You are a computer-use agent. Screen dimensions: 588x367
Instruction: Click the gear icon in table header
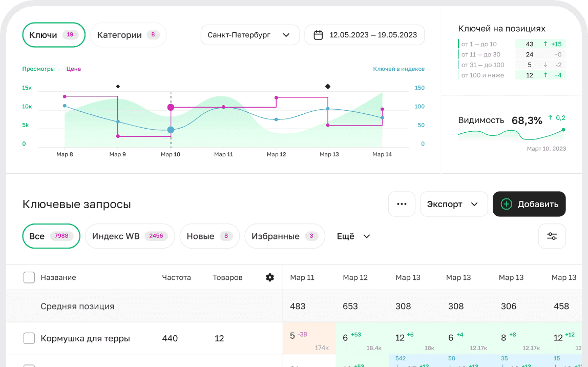coord(270,277)
